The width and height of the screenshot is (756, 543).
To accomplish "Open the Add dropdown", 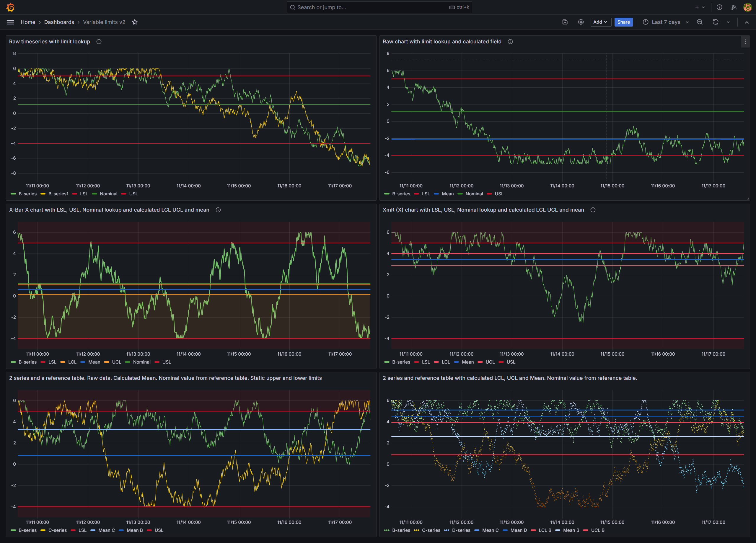I will 600,22.
